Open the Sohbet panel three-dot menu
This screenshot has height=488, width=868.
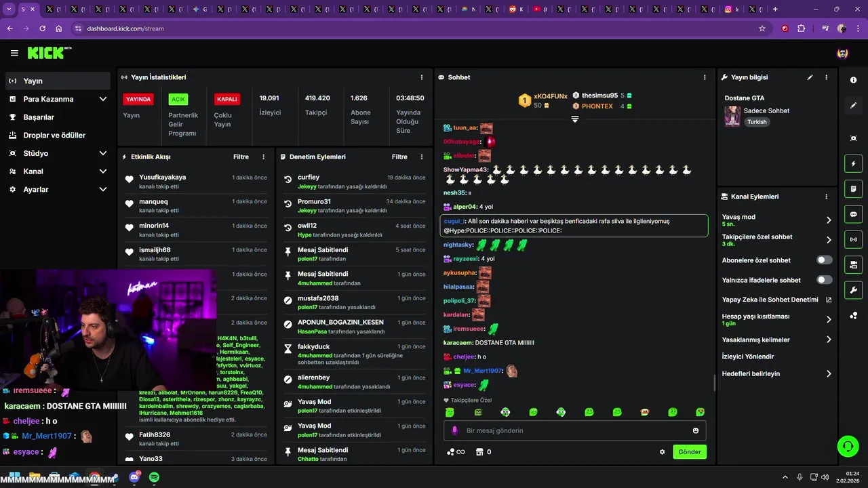click(705, 77)
